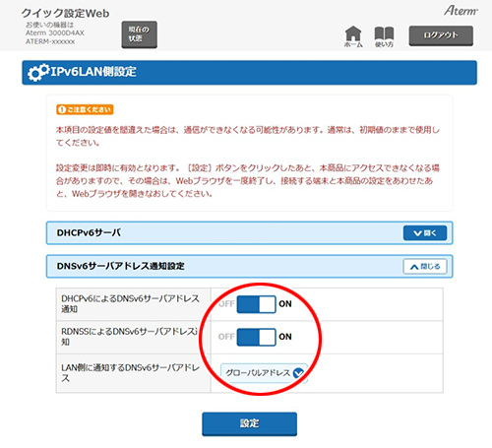The height and width of the screenshot is (448, 492).
Task: Click the ATERM-xxxxxx identifier text
Action: [x=50, y=41]
